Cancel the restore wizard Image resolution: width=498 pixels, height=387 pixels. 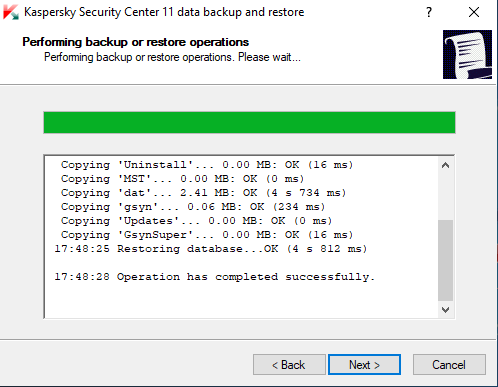(x=449, y=365)
